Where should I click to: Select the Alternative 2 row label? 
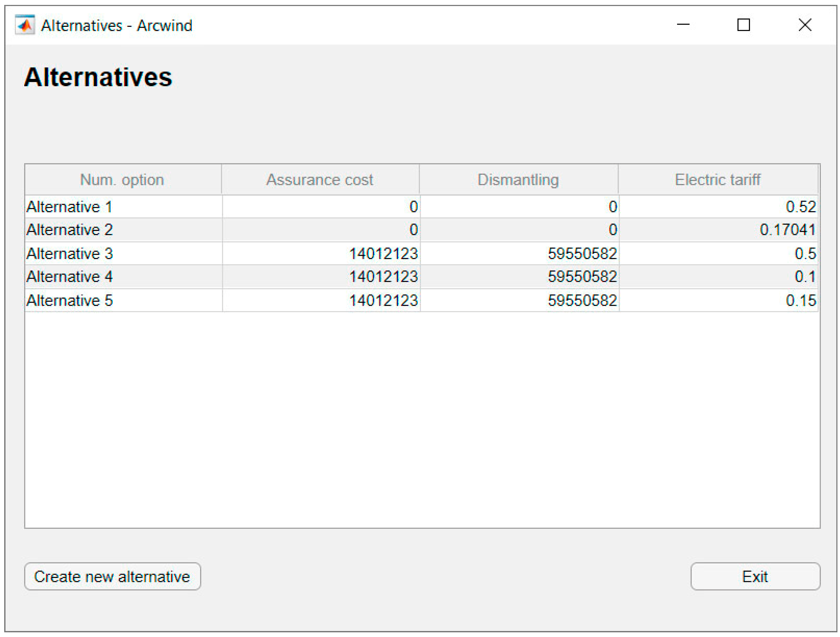[69, 230]
